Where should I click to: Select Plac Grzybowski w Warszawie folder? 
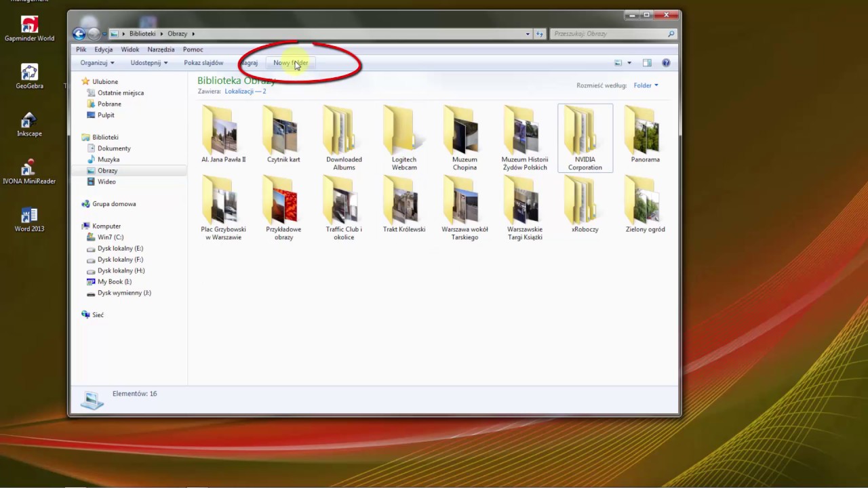tap(223, 208)
